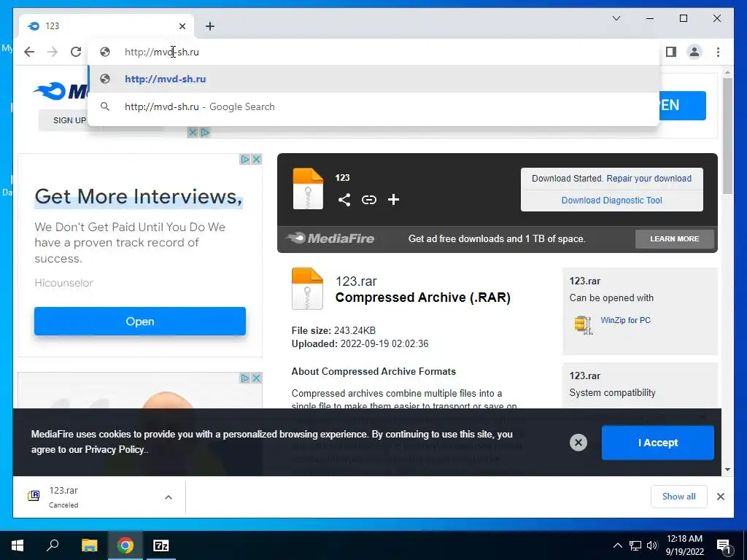Click the Get More Interviews ad headline

[139, 197]
